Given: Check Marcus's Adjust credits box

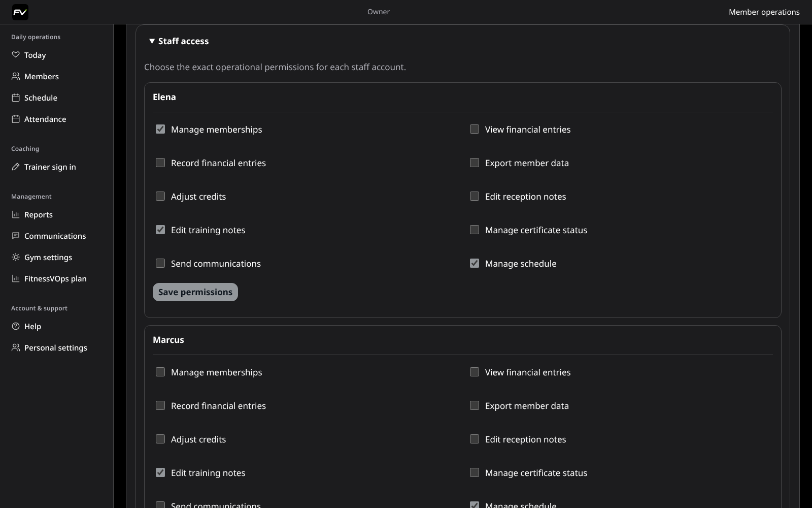Looking at the screenshot, I should pos(160,439).
